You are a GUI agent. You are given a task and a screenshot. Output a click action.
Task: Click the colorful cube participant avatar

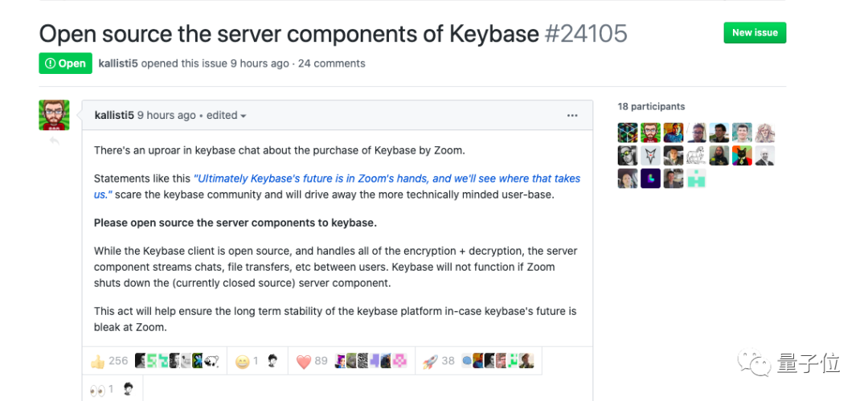[x=628, y=133]
